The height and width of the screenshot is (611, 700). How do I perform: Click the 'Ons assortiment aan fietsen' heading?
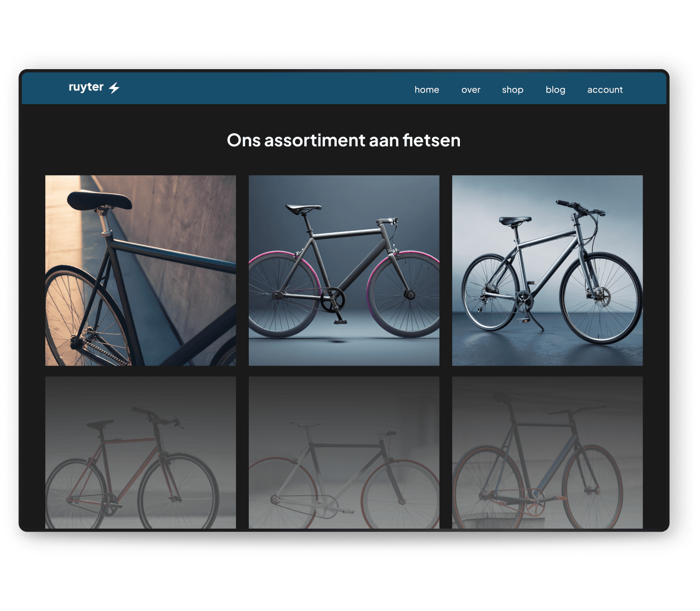click(343, 140)
